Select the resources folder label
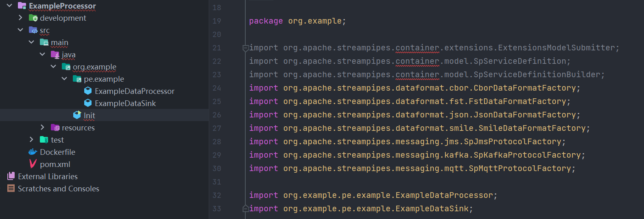644x219 pixels. click(x=78, y=128)
